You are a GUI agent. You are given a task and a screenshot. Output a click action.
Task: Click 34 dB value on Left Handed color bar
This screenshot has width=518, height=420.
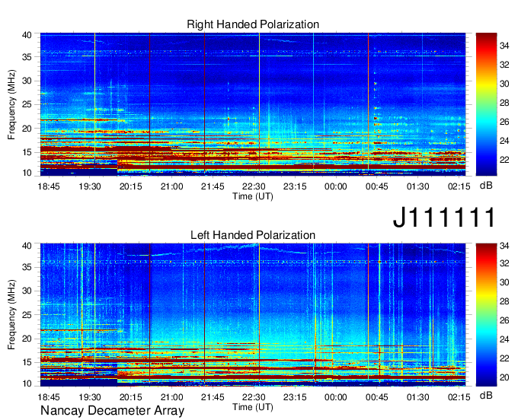[x=504, y=246]
